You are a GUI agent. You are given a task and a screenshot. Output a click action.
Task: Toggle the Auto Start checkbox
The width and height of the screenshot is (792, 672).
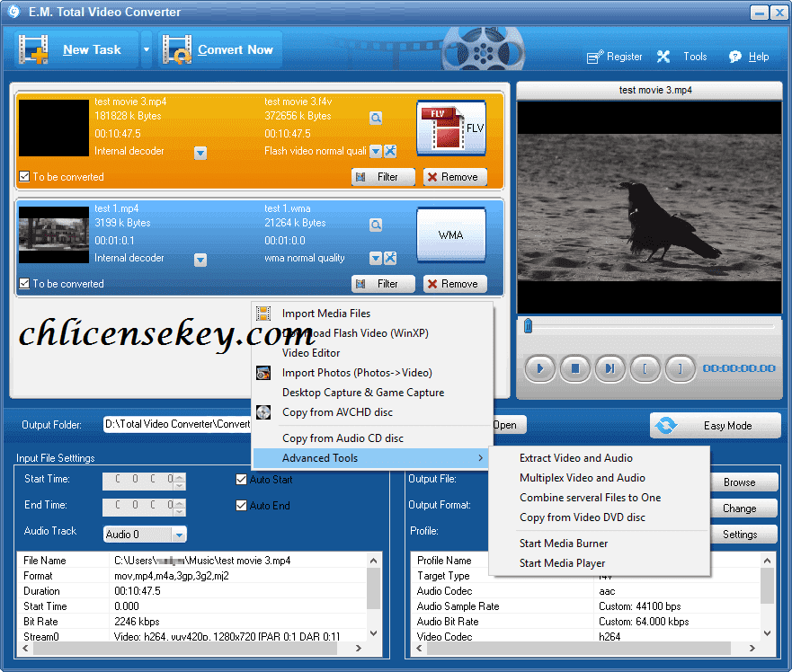point(242,479)
